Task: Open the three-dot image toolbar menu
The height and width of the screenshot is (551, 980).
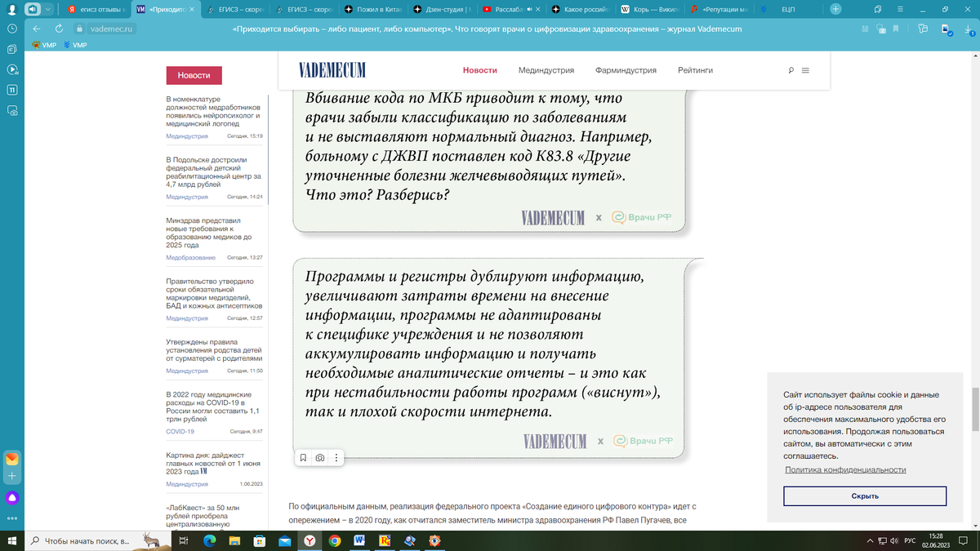Action: (336, 458)
